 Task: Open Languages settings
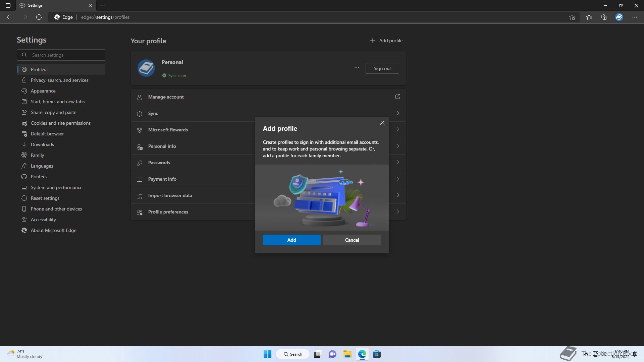pyautogui.click(x=61, y=166)
